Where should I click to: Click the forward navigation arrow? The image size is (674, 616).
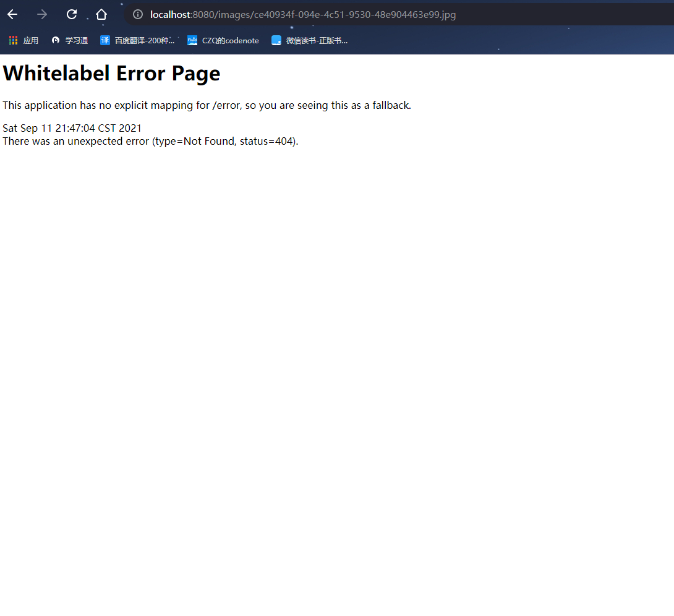42,14
